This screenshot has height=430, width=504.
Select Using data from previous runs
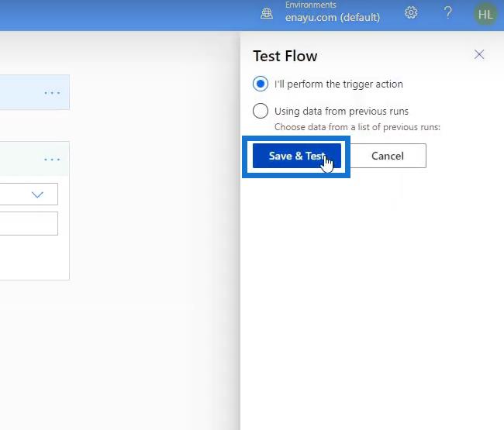[261, 111]
